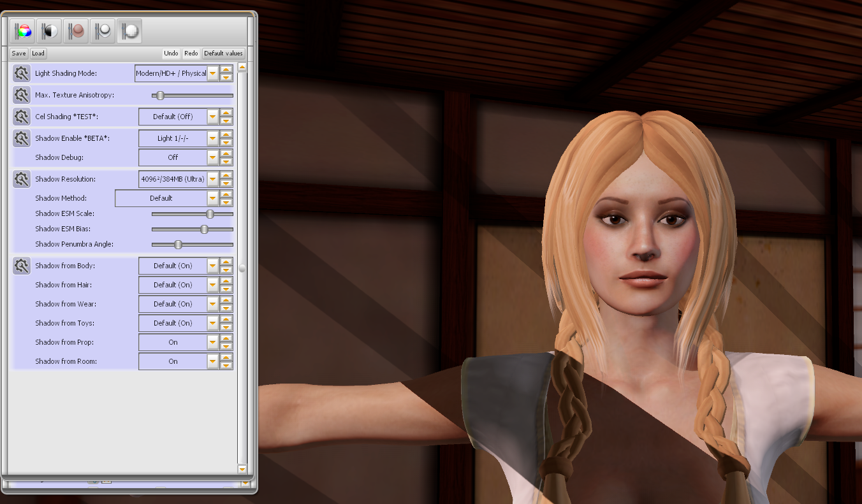
Task: Click the Shadow Penumbra Angle slider handle
Action: tap(178, 245)
